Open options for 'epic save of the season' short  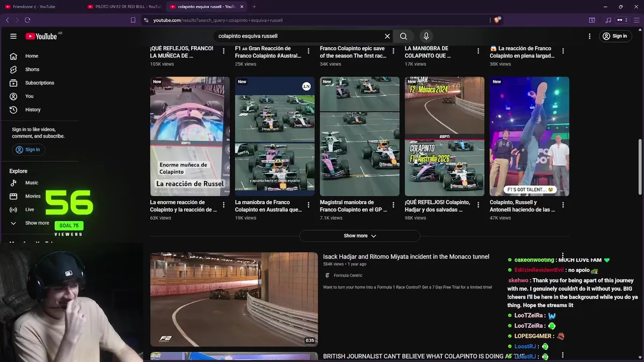[393, 51]
